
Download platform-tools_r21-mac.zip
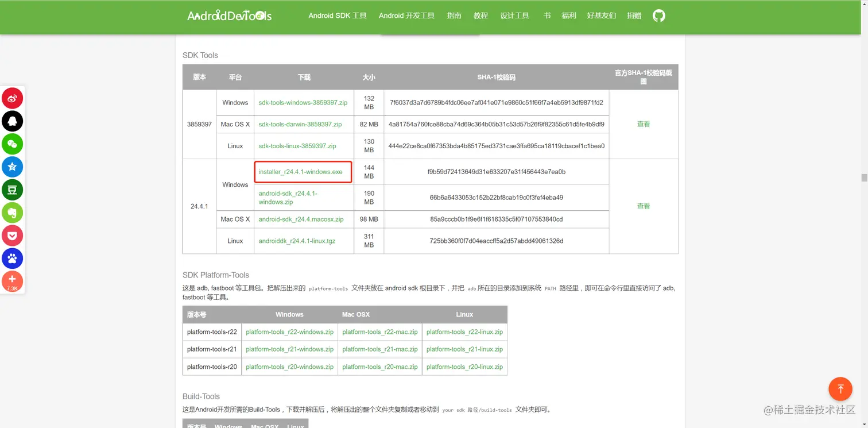tap(380, 349)
